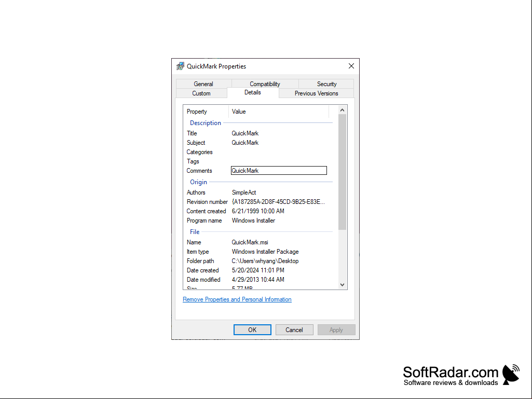Open the Compatibility tab
Screen dimensions: 532x399
tap(265, 84)
